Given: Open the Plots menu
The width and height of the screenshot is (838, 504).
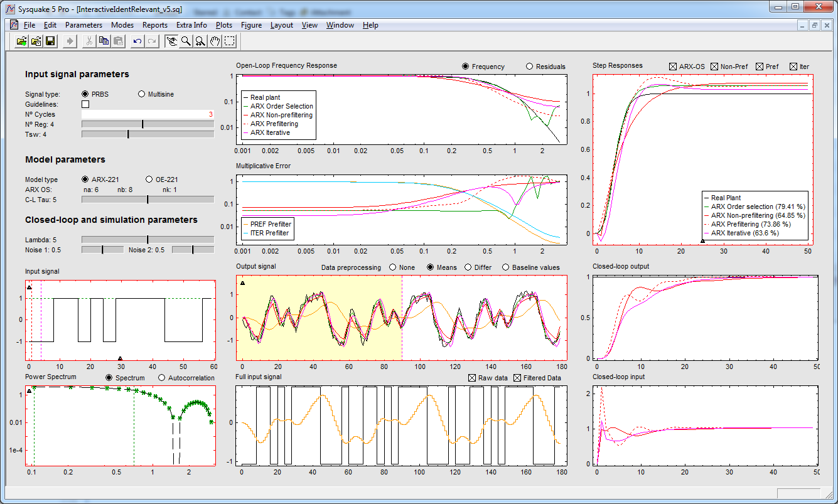Looking at the screenshot, I should pos(223,25).
